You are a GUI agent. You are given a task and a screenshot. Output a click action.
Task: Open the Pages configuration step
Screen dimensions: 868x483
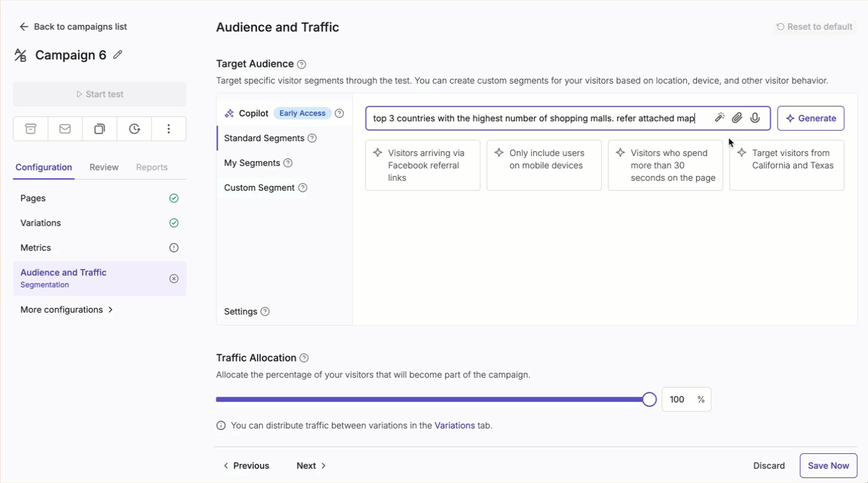100,198
